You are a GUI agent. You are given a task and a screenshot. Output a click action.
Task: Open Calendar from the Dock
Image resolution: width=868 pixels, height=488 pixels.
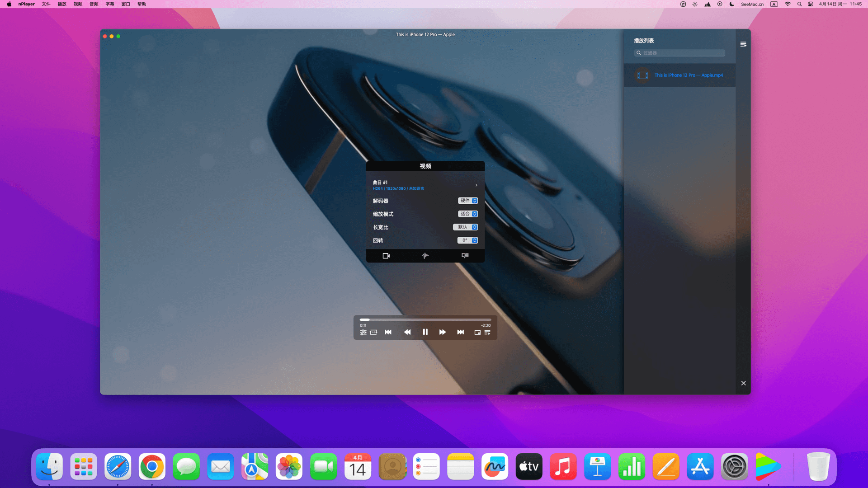click(358, 466)
